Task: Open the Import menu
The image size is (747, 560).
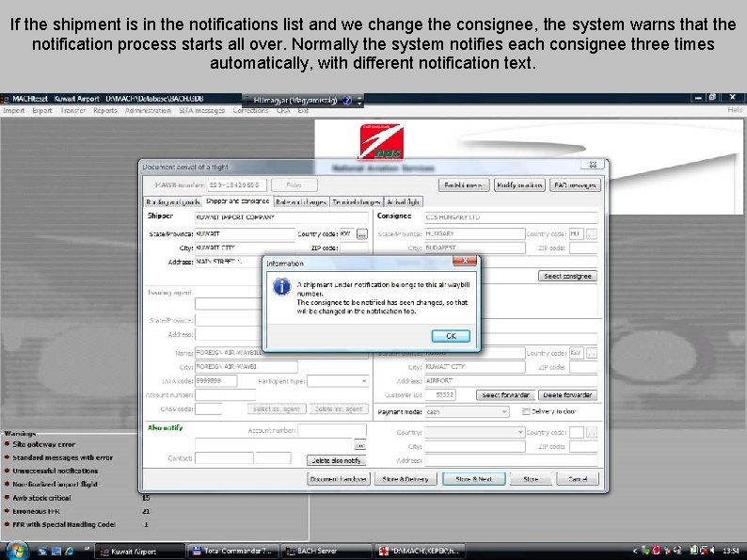Action: [14, 110]
